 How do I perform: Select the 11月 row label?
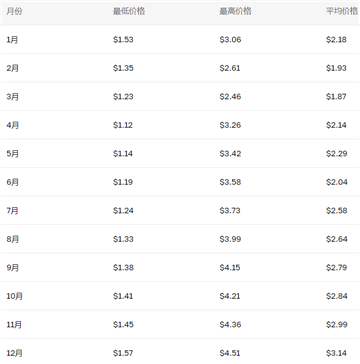tap(14, 325)
